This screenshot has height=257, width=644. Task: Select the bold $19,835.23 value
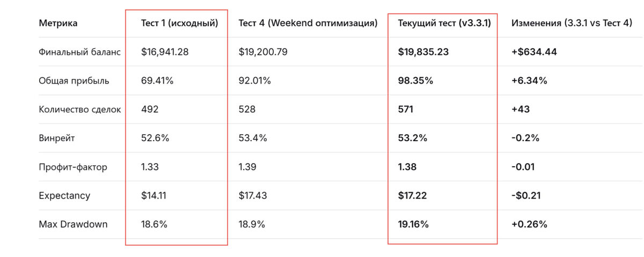(x=423, y=52)
